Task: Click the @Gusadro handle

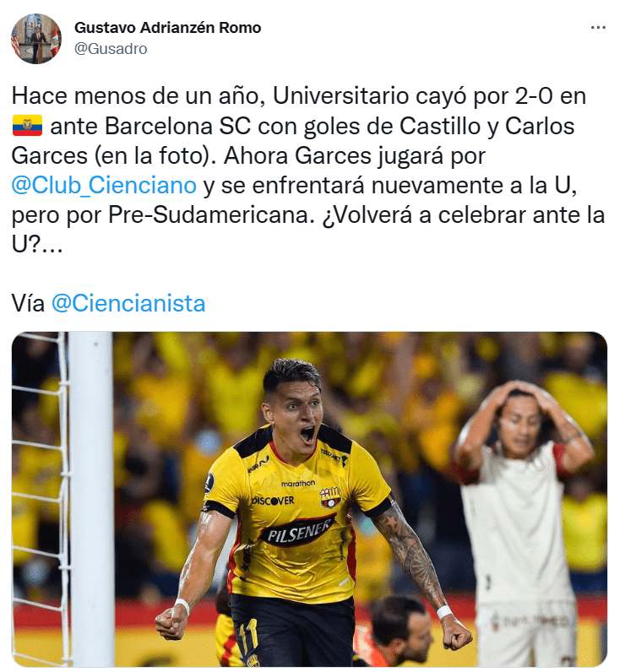Action: coord(111,49)
